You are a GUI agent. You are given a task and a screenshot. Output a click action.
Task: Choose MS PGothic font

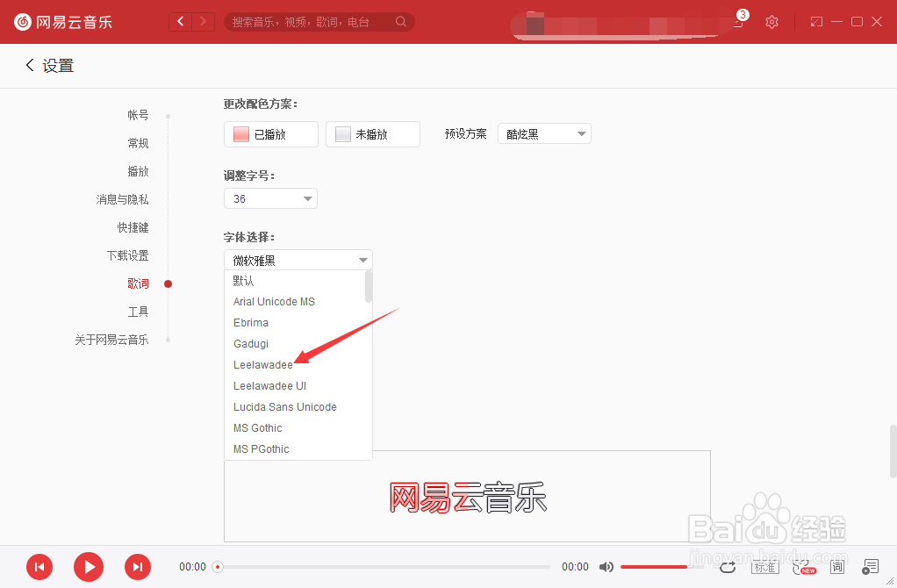point(295,449)
